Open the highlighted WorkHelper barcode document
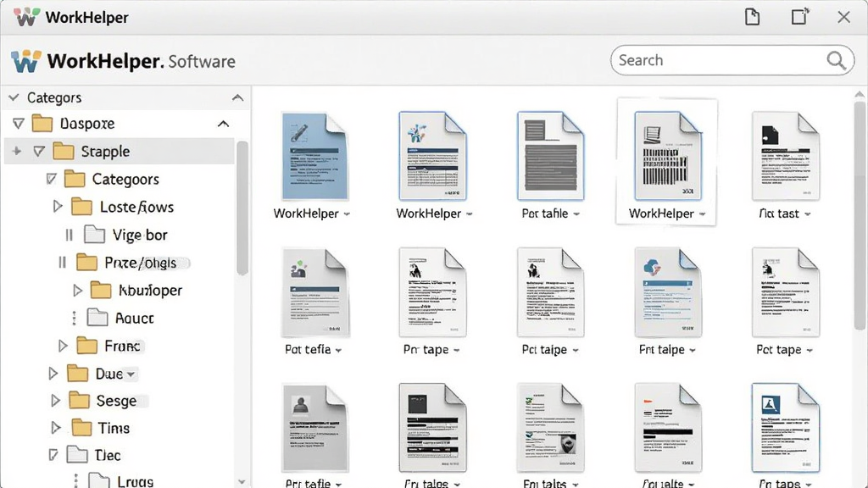This screenshot has height=488, width=868. pyautogui.click(x=668, y=156)
